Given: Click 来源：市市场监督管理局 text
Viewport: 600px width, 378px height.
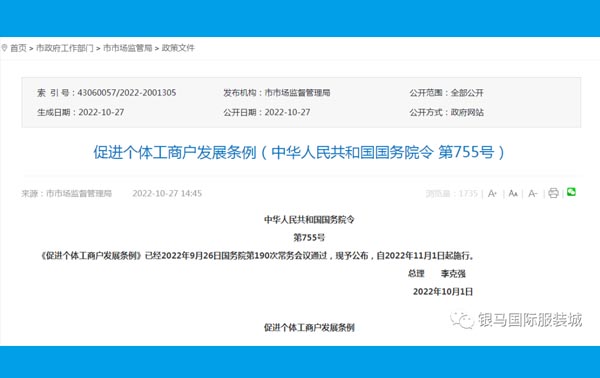Looking at the screenshot, I should point(67,194).
